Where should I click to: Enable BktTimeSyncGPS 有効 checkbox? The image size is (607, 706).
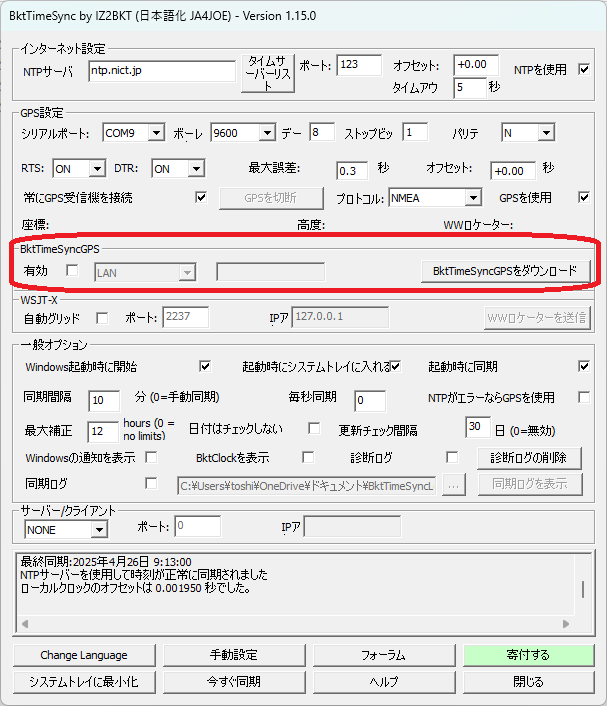pos(72,271)
